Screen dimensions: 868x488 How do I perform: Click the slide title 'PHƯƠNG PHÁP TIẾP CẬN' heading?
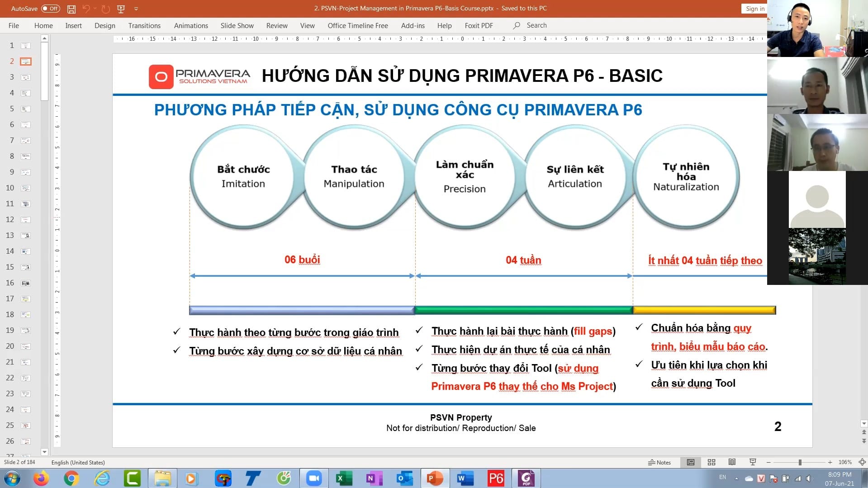click(398, 110)
